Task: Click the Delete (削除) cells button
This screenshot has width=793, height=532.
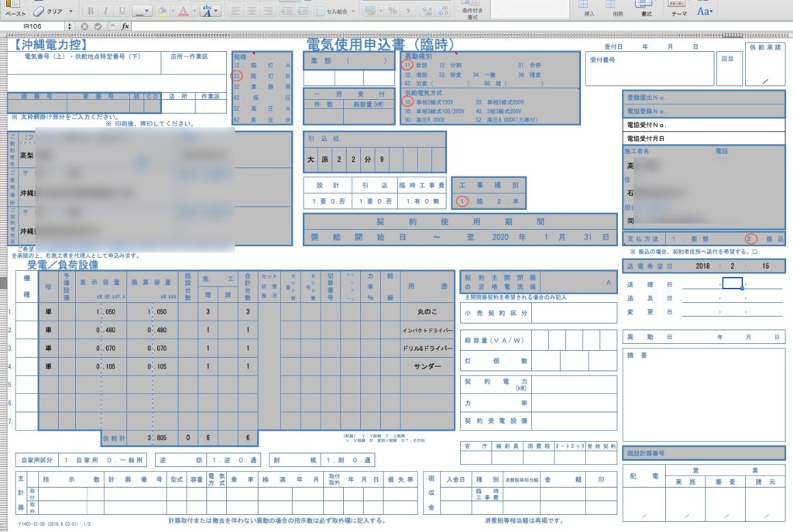Action: 617,9
